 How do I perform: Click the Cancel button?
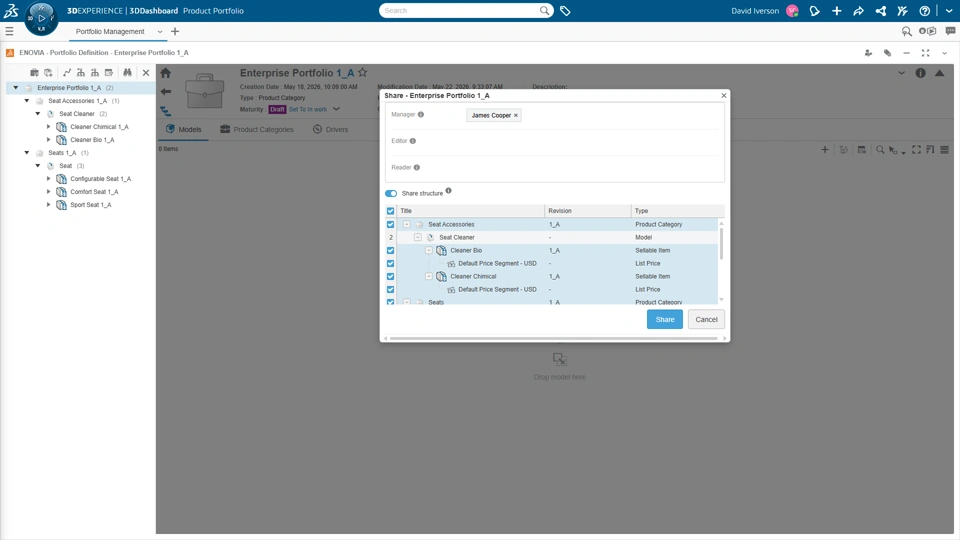point(706,319)
